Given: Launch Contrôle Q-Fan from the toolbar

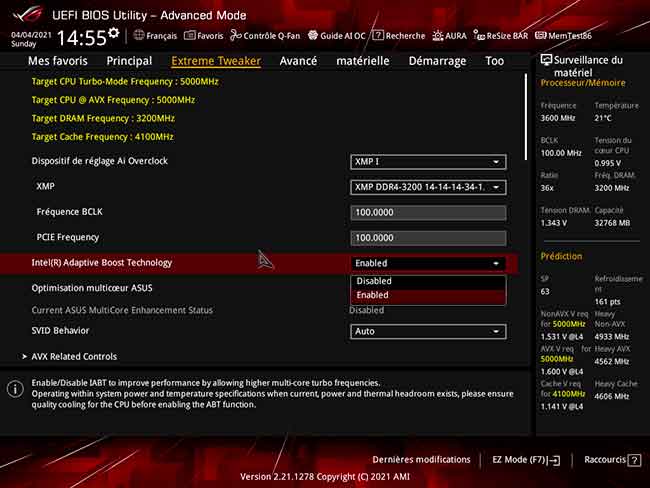Looking at the screenshot, I should click(265, 36).
